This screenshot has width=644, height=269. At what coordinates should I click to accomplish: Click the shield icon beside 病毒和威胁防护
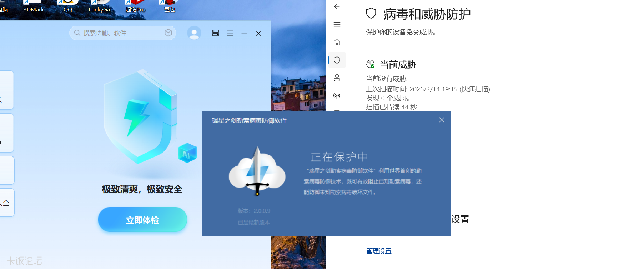click(371, 14)
